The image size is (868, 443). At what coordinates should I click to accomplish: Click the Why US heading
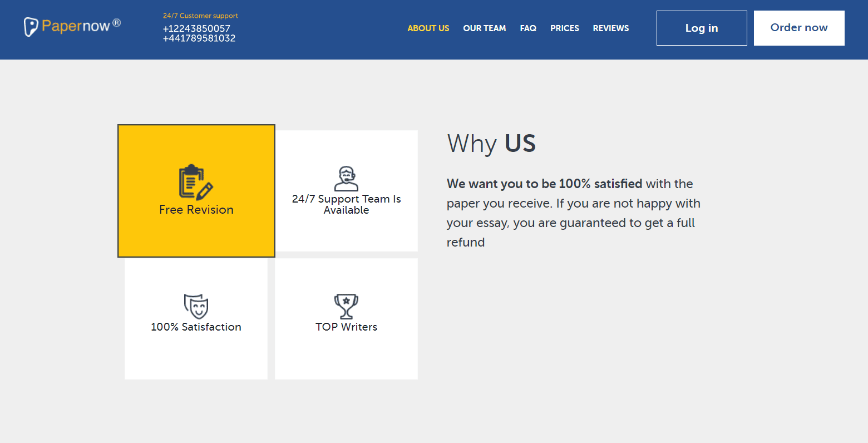click(x=491, y=144)
